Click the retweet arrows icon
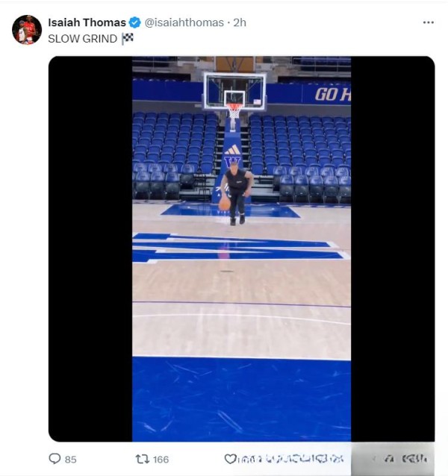The height and width of the screenshot is (476, 448). point(140,459)
